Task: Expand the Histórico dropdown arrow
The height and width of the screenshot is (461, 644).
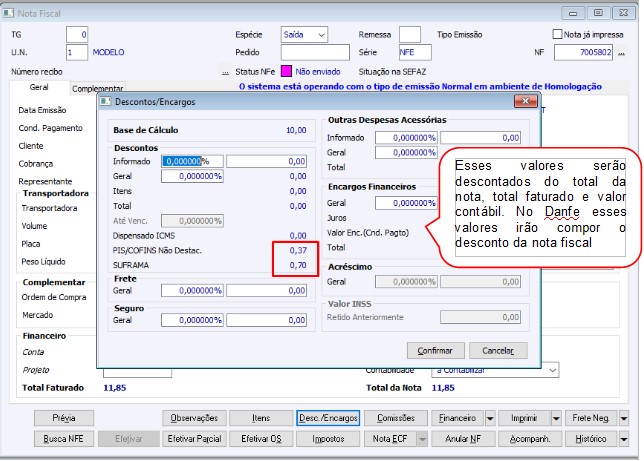Action: (x=623, y=439)
